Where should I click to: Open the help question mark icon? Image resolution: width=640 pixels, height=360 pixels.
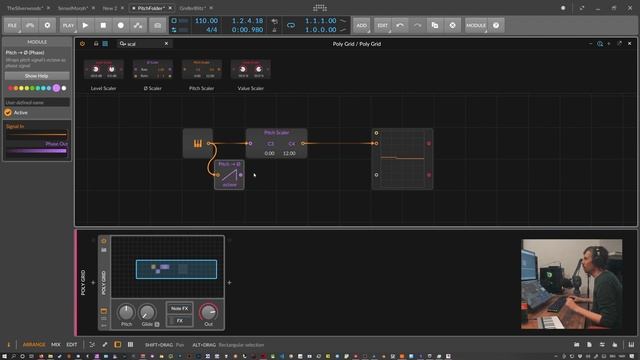coord(496,25)
